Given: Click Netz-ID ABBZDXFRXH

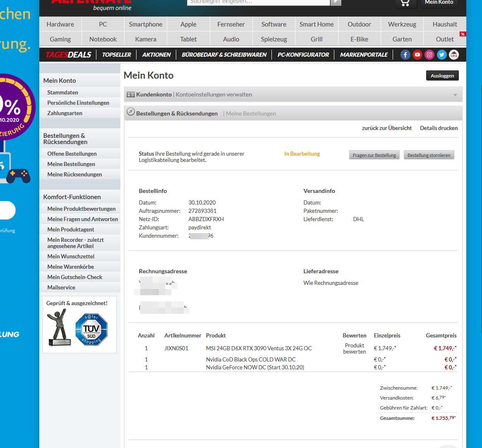Looking at the screenshot, I should [206, 219].
